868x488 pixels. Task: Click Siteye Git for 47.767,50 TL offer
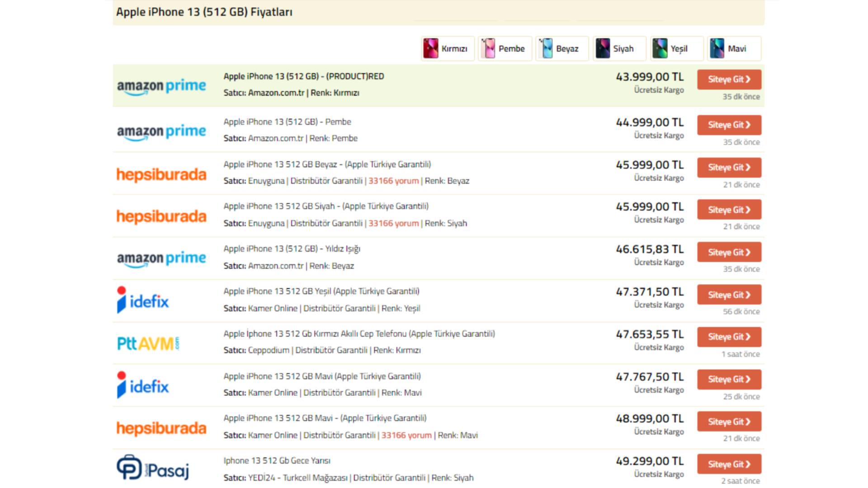[x=729, y=380]
